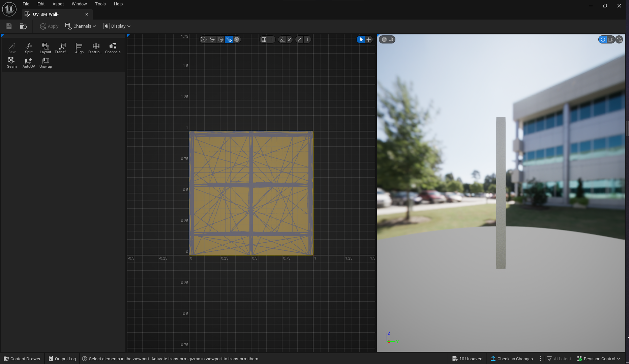Viewport: 629px width, 364px height.
Task: Switch to edge selection mode
Action: coord(212,39)
